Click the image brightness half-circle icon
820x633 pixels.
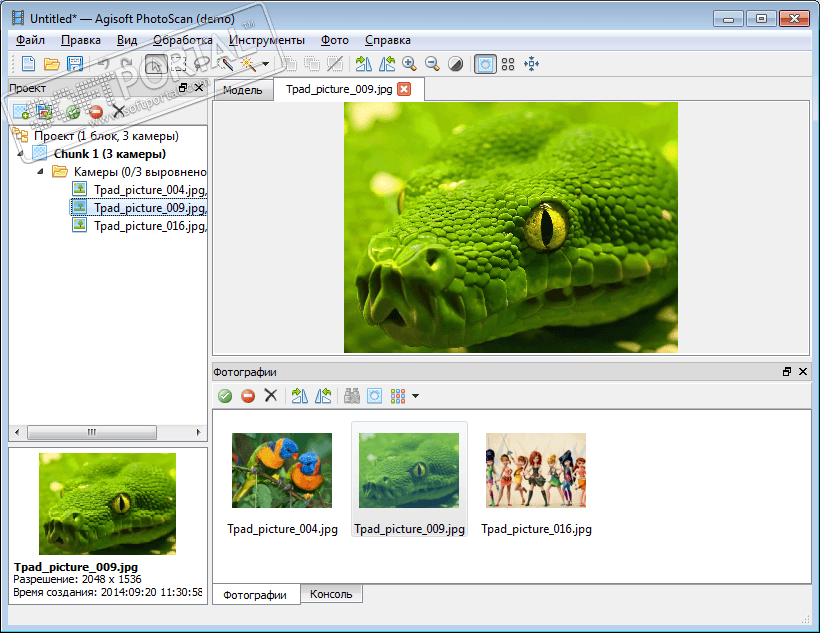pyautogui.click(x=455, y=64)
